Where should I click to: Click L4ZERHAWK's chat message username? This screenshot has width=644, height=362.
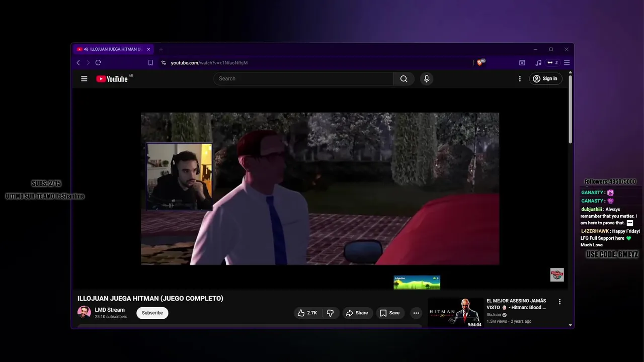[x=595, y=231]
